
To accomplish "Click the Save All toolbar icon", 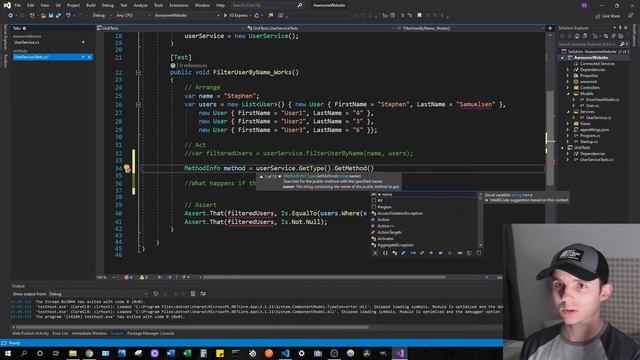I will (58, 16).
